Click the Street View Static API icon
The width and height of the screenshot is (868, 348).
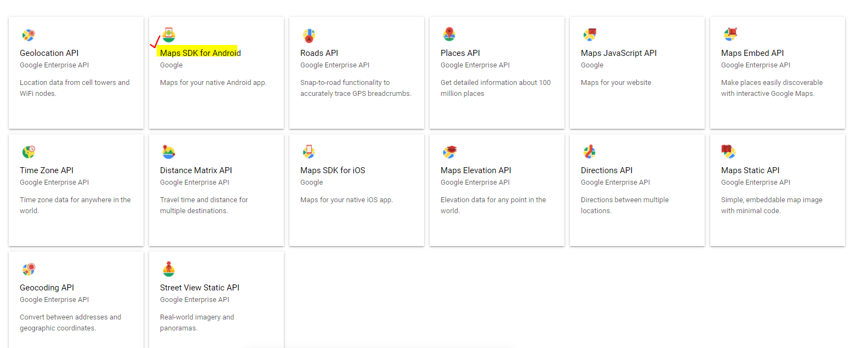click(x=169, y=269)
